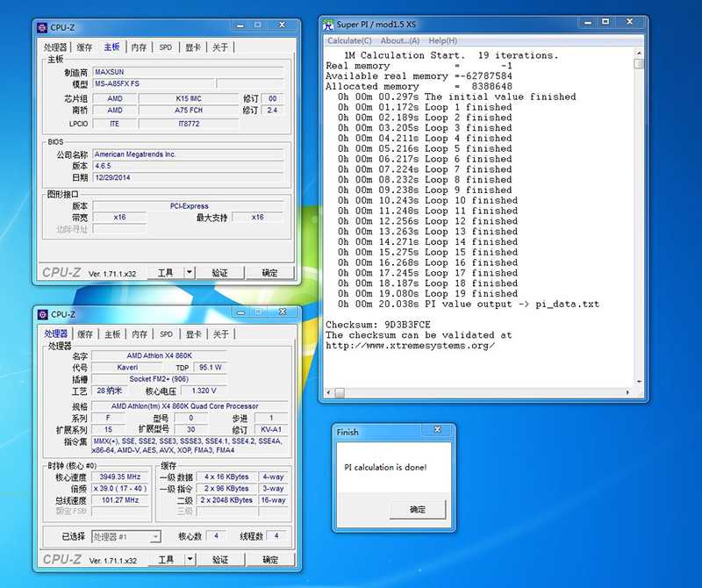Open 关于 tab in top CPU-Z window

point(220,47)
